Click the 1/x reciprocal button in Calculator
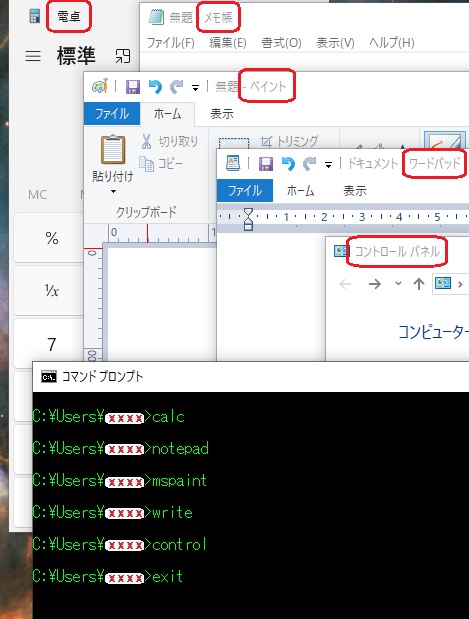The width and height of the screenshot is (469, 619). (49, 291)
